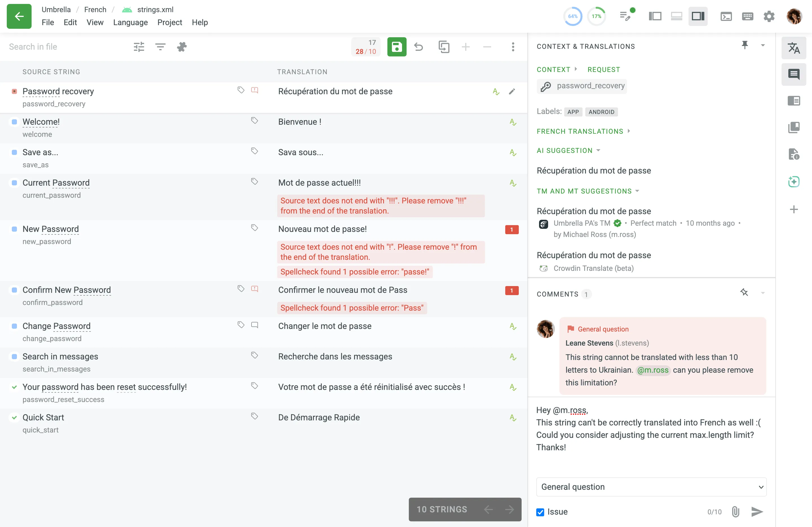This screenshot has width=812, height=527.
Task: Enable the Issue checkbox for the comment
Action: tap(540, 512)
